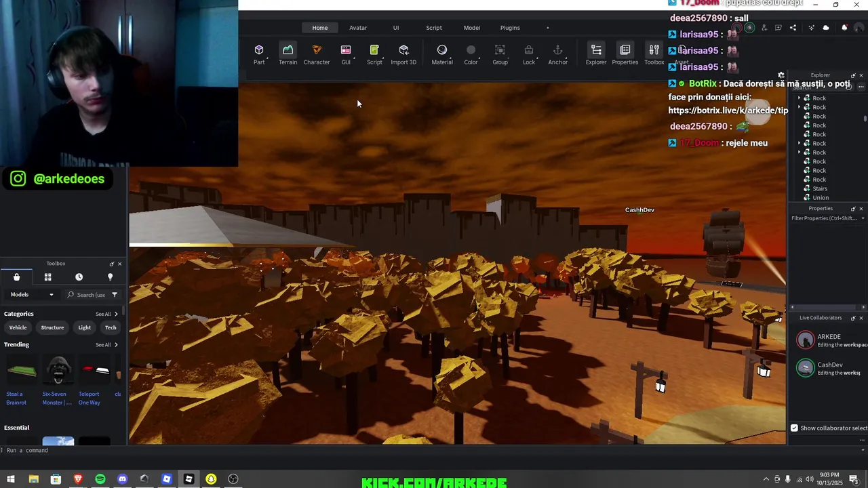Open Discord from the taskbar

(x=122, y=479)
